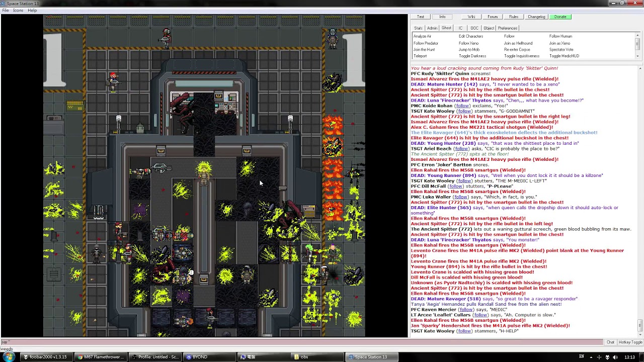Run the Spectator Vote verb

click(561, 50)
